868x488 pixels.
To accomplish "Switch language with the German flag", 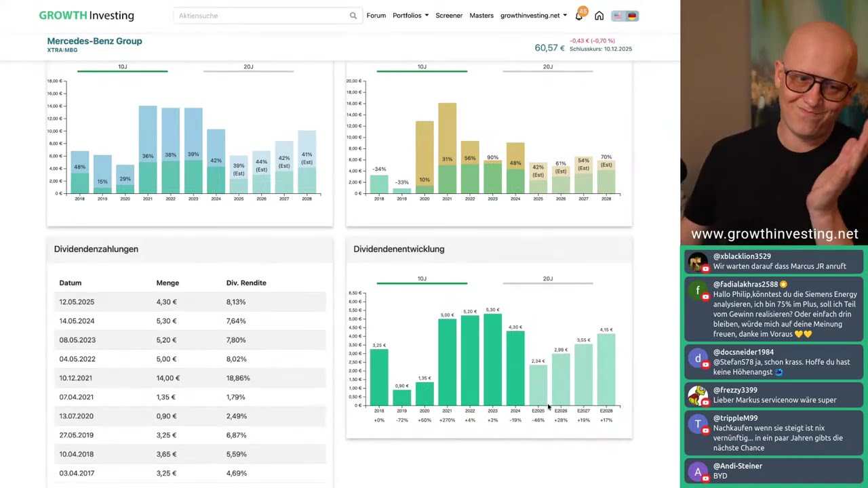I will [x=631, y=16].
